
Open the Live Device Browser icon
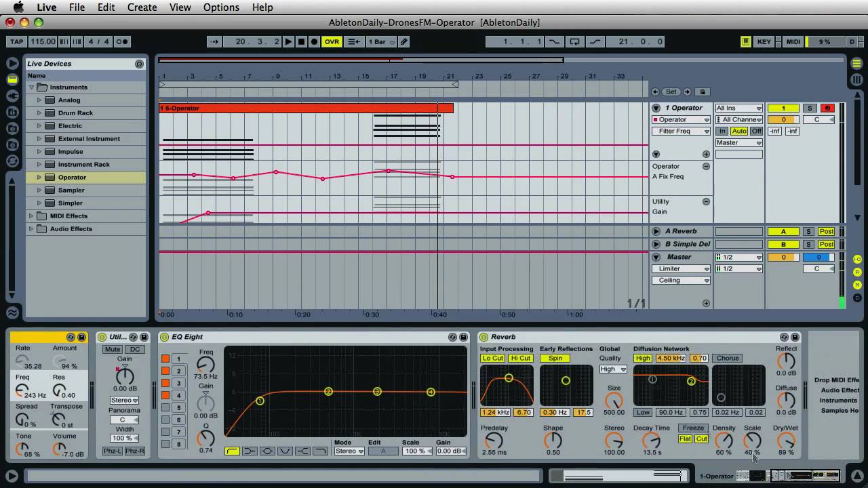[x=12, y=79]
